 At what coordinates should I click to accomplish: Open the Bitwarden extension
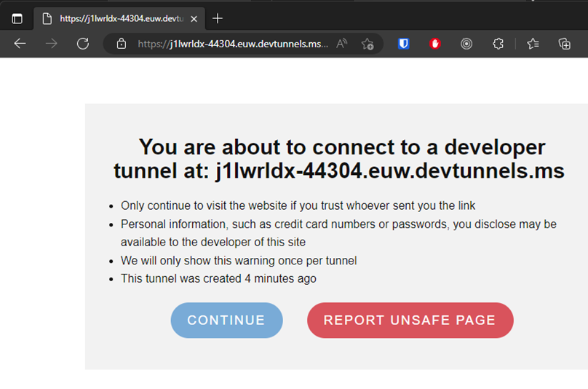pos(403,44)
